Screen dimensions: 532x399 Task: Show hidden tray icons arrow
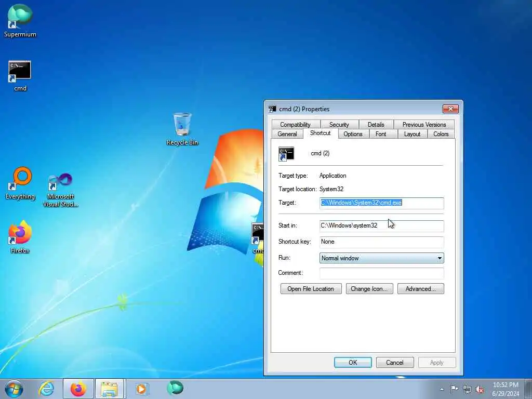point(442,389)
